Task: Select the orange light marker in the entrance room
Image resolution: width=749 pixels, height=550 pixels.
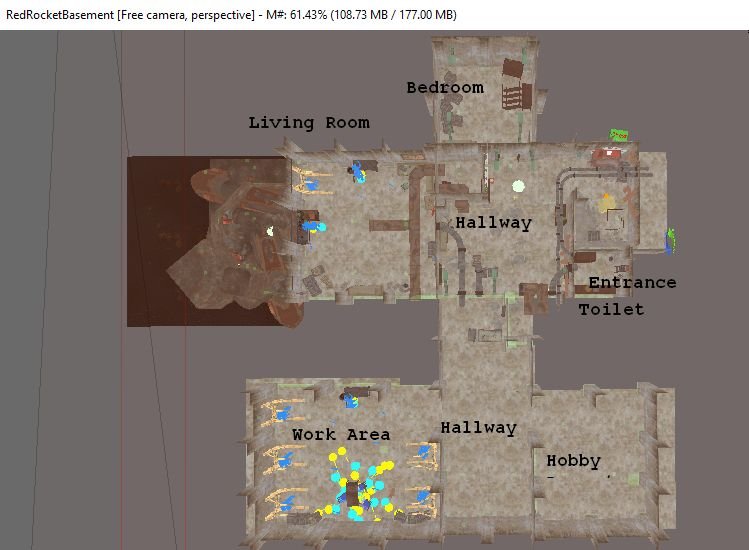Action: (x=605, y=203)
